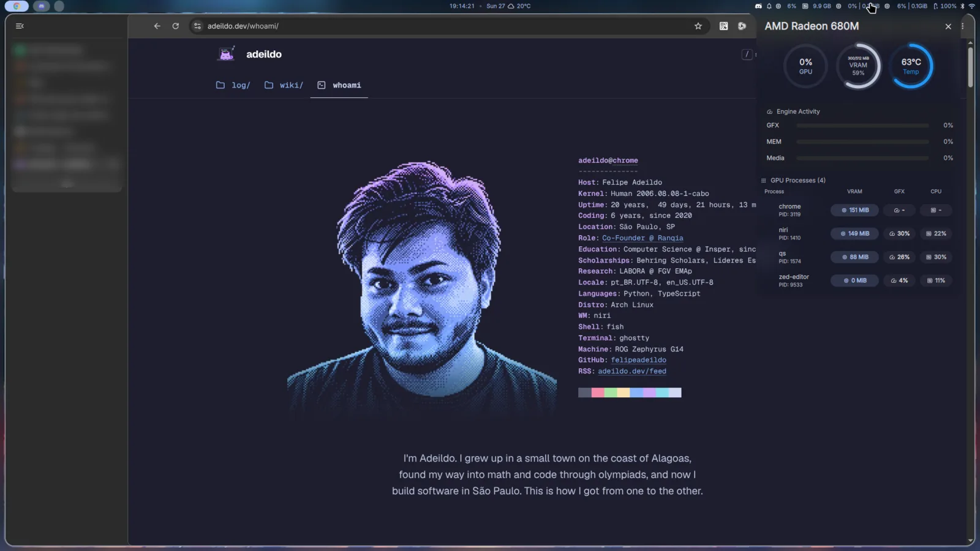Select the chrome process row
Screen dimensions: 980x551
coord(858,210)
